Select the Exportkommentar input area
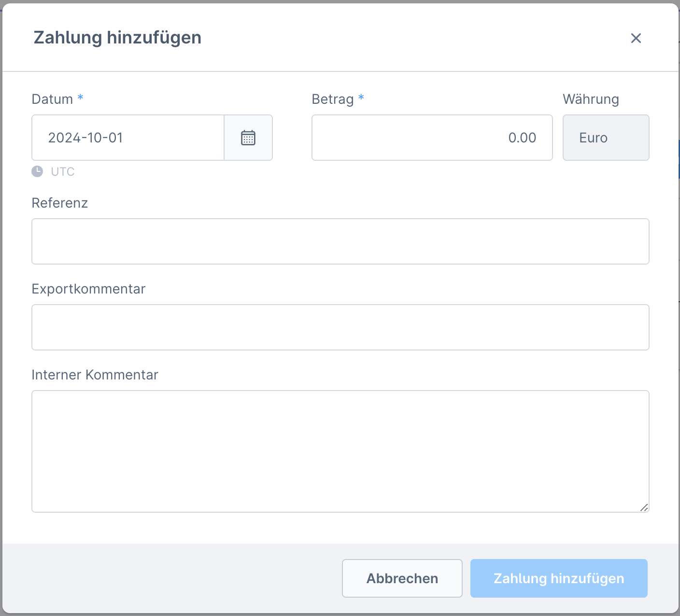 coord(340,327)
